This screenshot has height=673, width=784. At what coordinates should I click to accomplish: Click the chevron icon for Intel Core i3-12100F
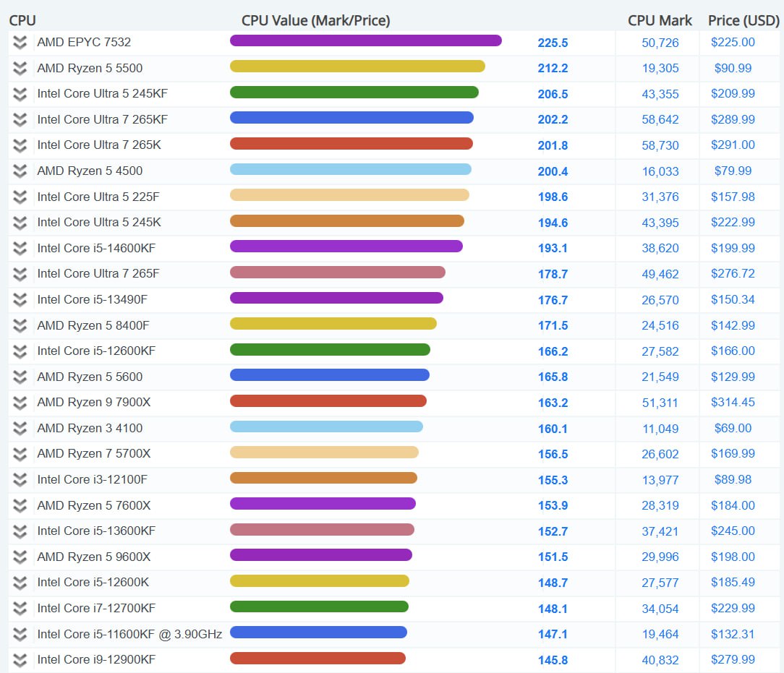(x=20, y=480)
